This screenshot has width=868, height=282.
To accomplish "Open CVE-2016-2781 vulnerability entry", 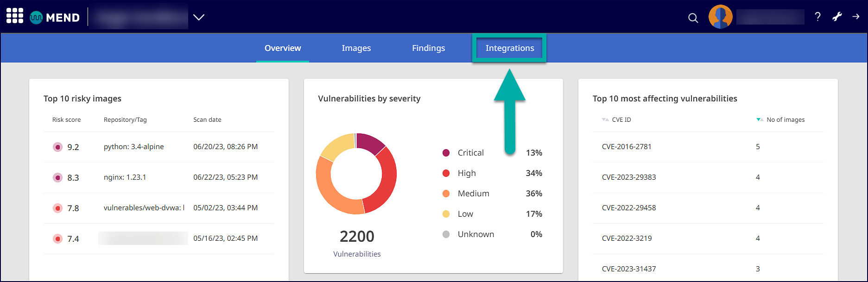I will pyautogui.click(x=627, y=147).
